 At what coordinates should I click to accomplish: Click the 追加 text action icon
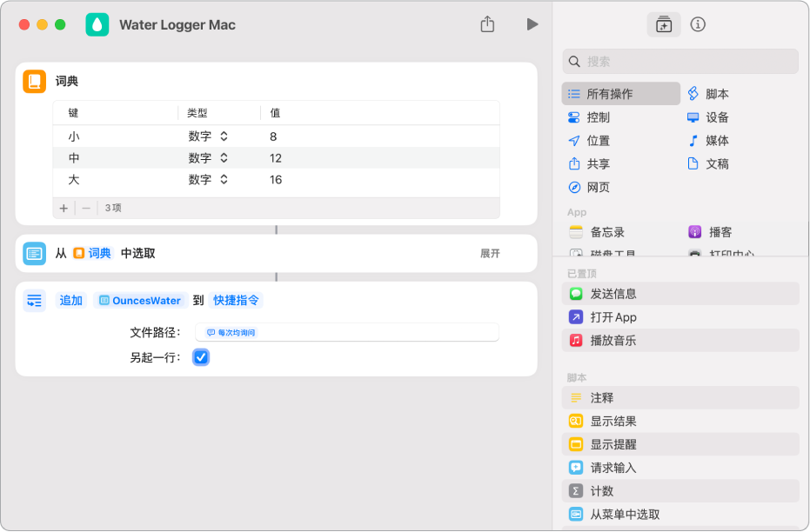click(x=35, y=300)
